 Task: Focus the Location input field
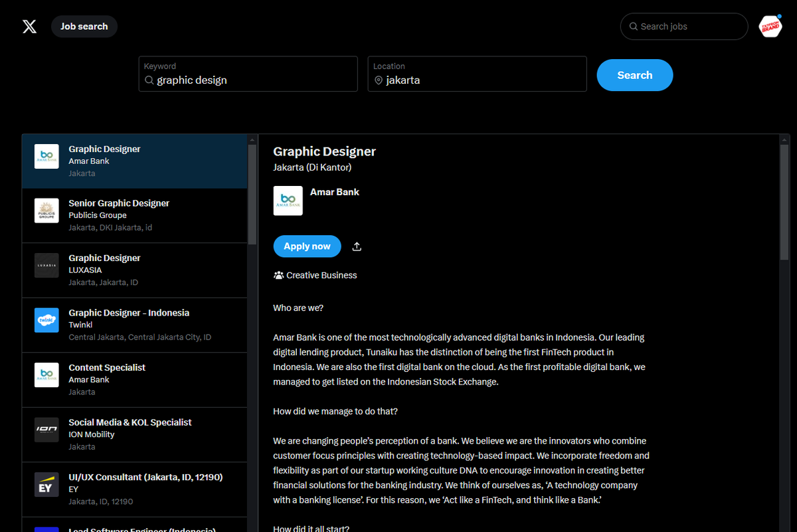[478, 74]
